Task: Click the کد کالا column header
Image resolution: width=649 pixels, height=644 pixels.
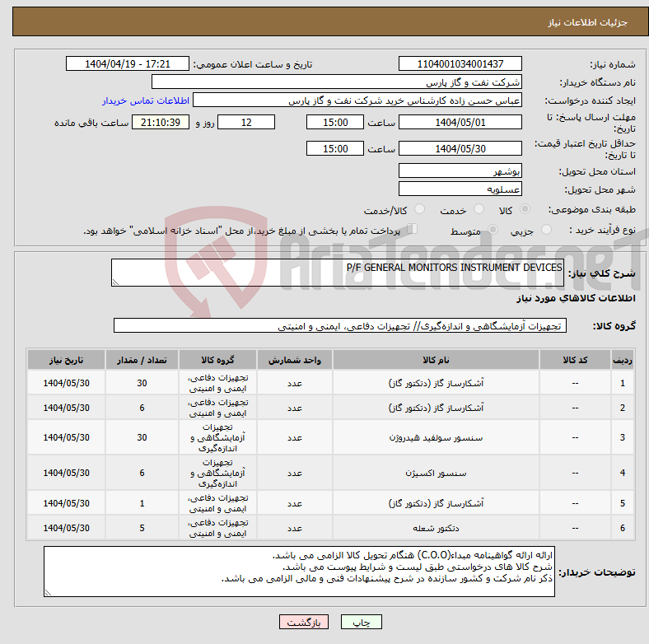Action: click(575, 360)
